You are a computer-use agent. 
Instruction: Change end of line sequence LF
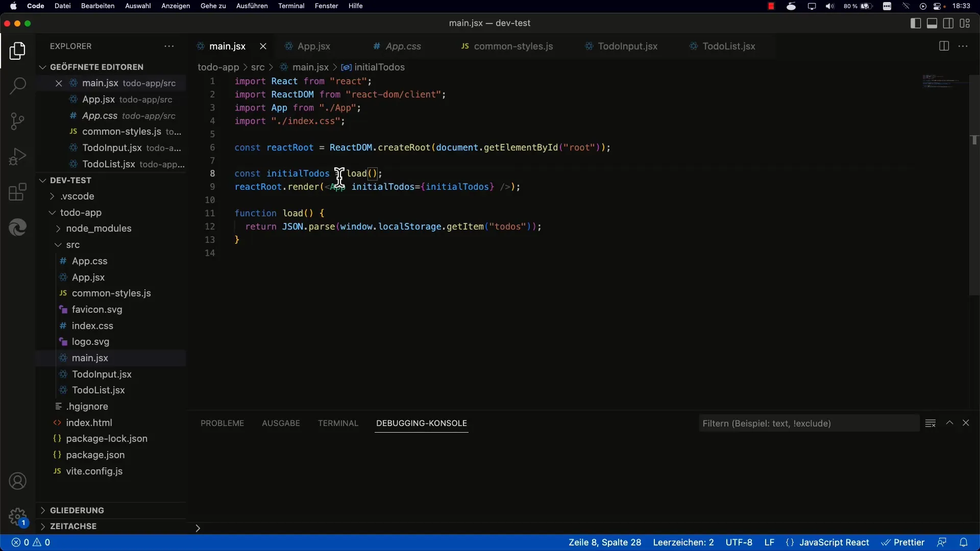click(769, 542)
